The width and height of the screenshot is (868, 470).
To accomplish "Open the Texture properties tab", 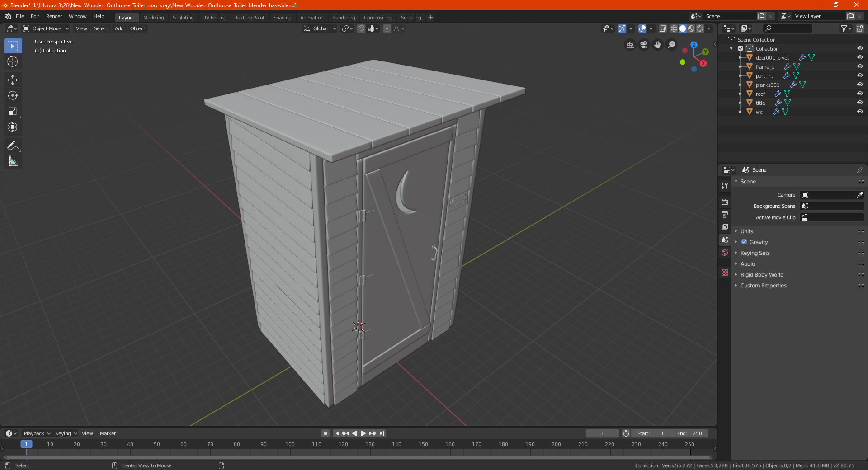I will [x=725, y=273].
